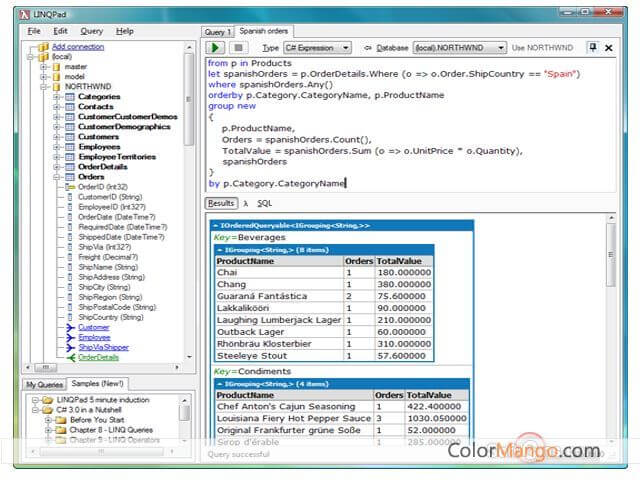
Task: Switch to the Samples (New!) tab
Action: pos(97,384)
